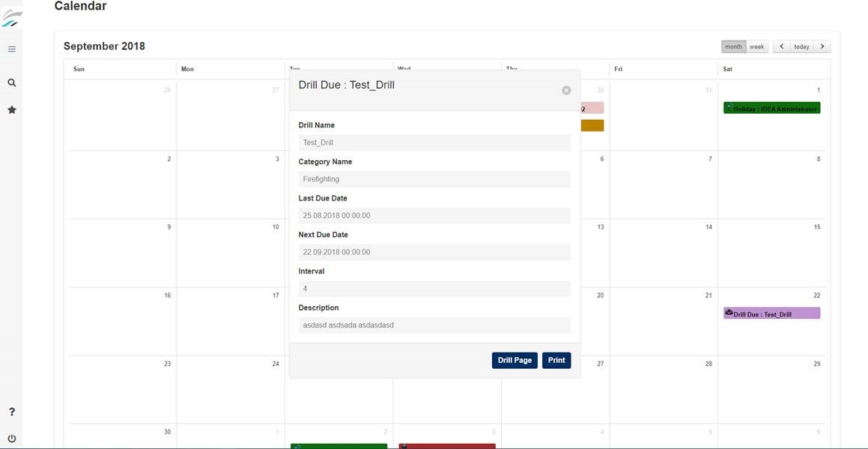
Task: Click the power logout icon
Action: click(x=12, y=439)
